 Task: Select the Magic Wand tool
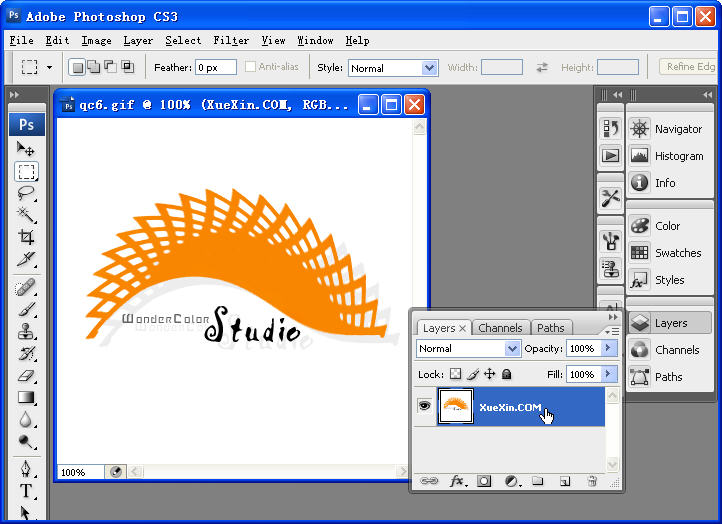coord(26,215)
